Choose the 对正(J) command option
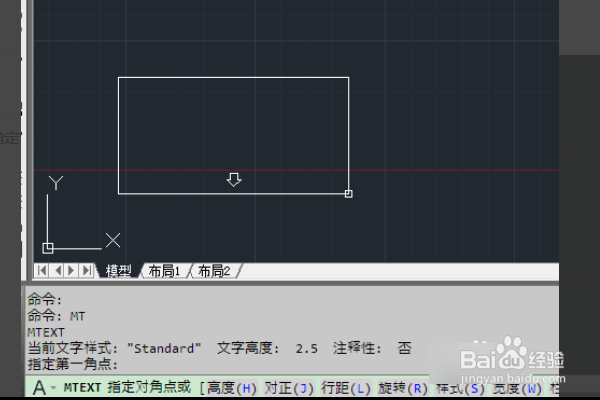 tap(289, 388)
